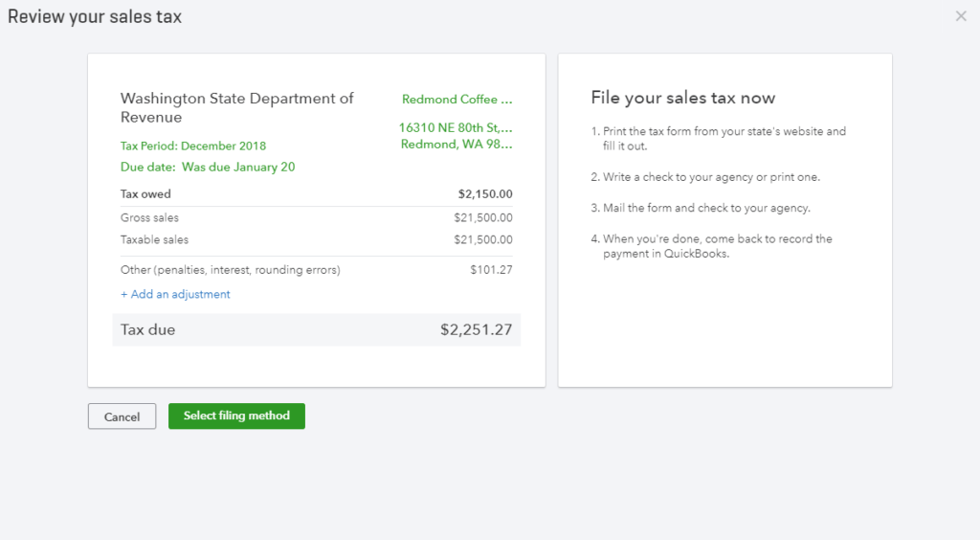Viewport: 980px width, 540px height.
Task: Click the Redmond Coffee company name
Action: 457,99
